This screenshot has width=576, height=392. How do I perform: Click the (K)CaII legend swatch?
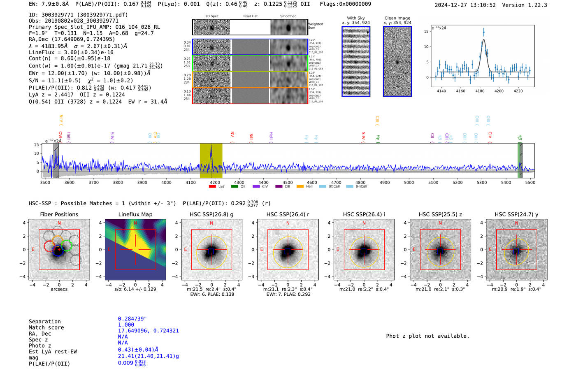coord(323,186)
